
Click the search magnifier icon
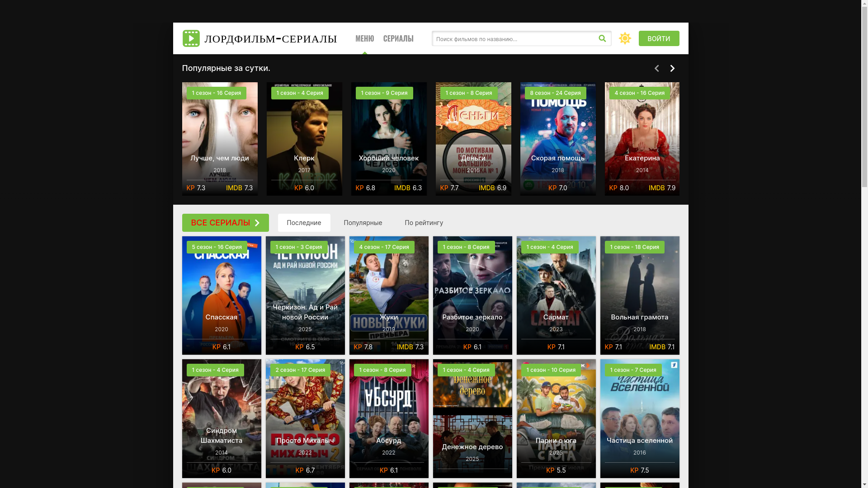point(602,38)
